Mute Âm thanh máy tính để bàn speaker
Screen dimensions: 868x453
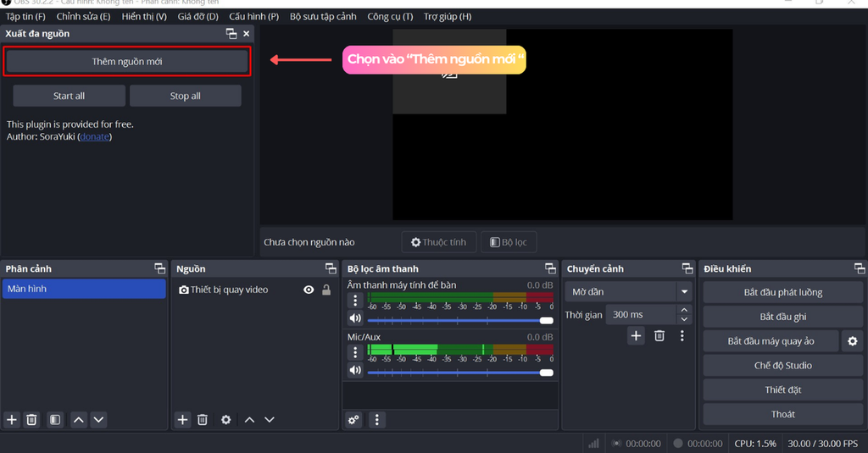click(355, 319)
